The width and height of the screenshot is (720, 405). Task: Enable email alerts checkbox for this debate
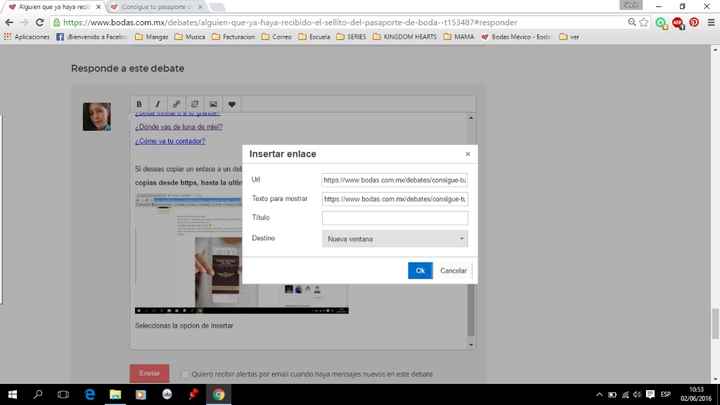[x=186, y=374]
